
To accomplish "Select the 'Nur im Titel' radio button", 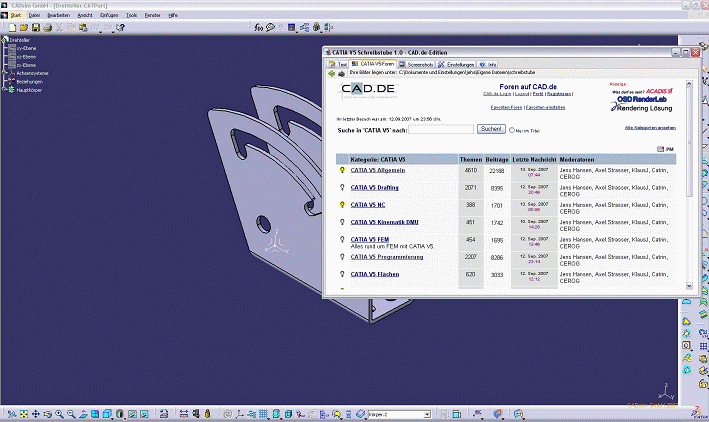I will pyautogui.click(x=512, y=130).
